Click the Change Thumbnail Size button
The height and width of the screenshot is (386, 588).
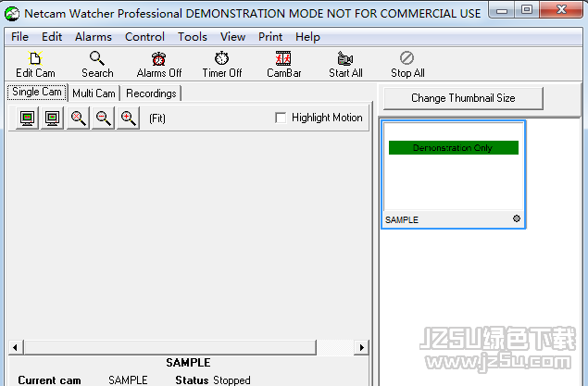tap(463, 98)
